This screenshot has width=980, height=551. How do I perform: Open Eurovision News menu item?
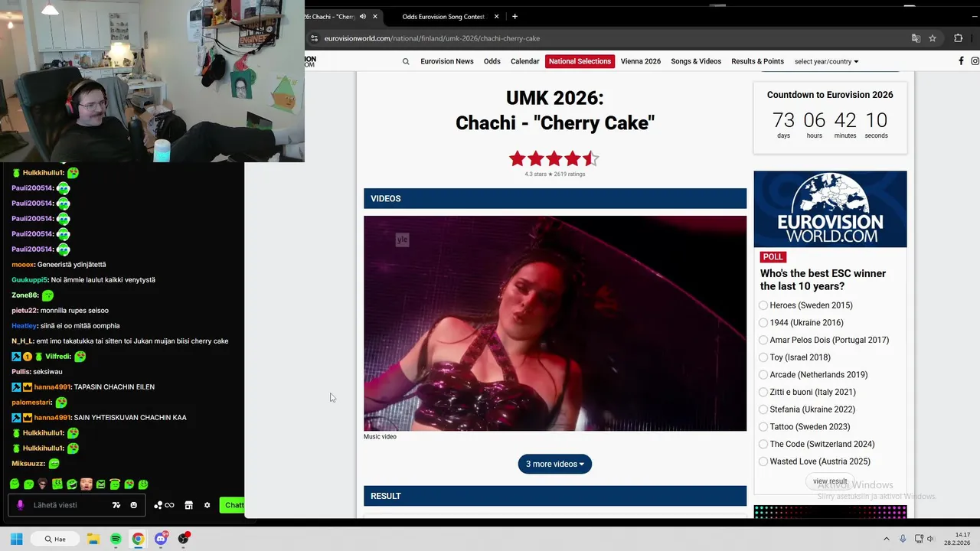[447, 61]
